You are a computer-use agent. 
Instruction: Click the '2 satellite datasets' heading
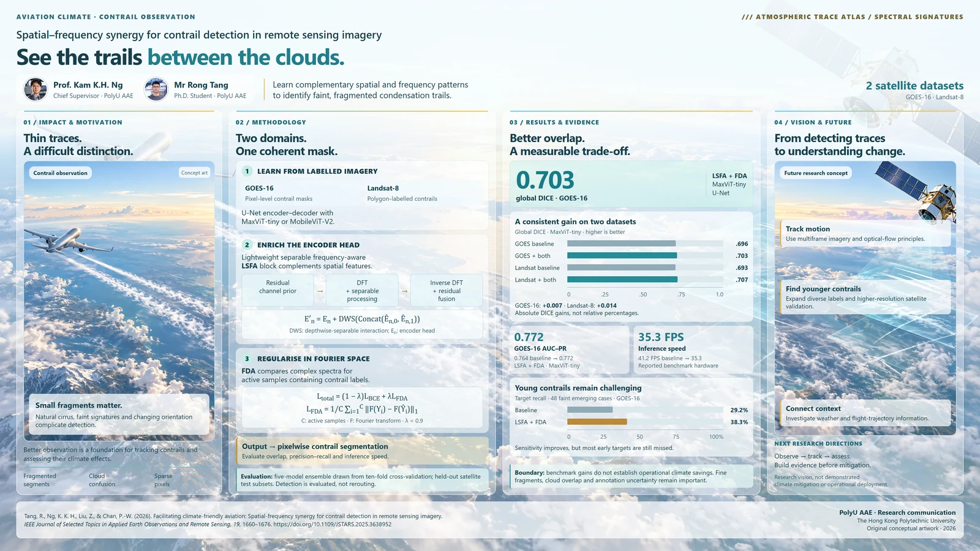(914, 86)
